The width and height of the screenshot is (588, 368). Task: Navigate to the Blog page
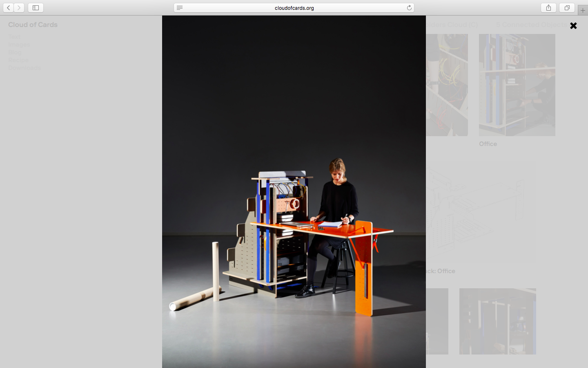[x=15, y=52]
